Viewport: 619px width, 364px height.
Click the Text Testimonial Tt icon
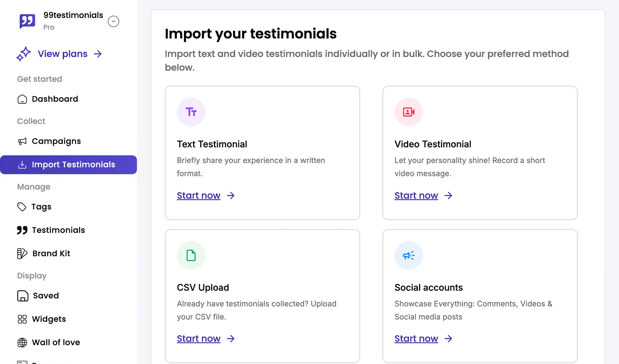191,112
